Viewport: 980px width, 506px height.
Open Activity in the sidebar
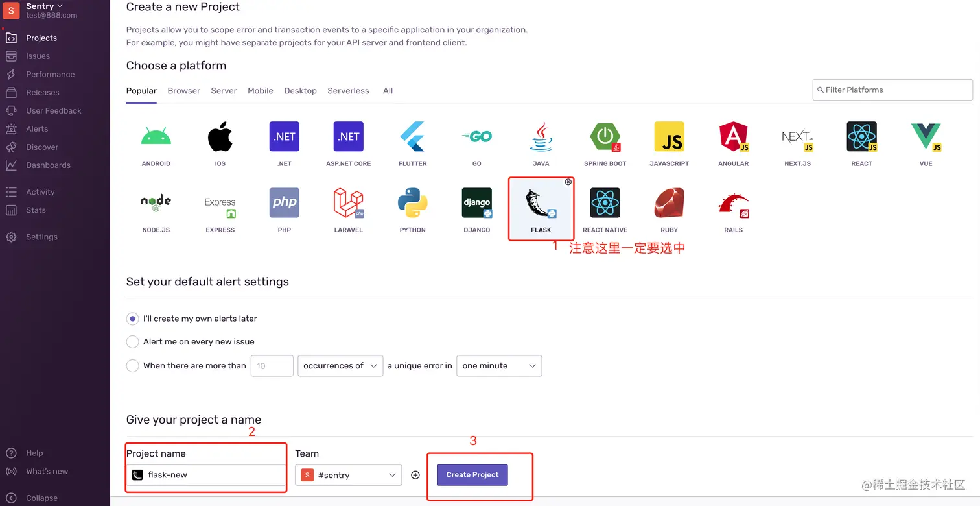(40, 192)
